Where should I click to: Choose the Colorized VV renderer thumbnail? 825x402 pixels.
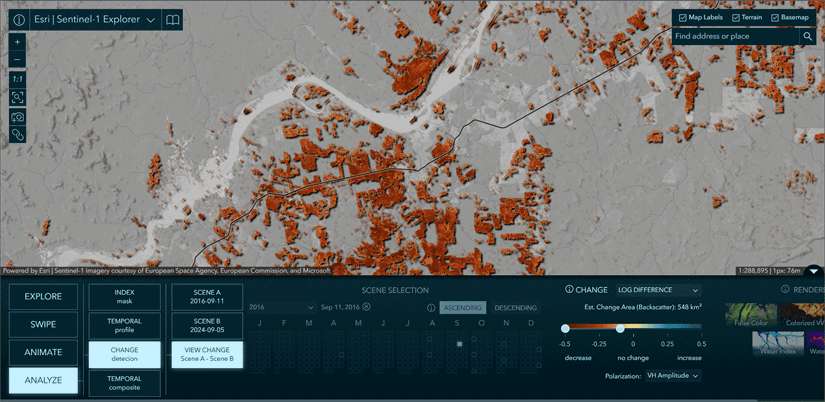click(802, 315)
